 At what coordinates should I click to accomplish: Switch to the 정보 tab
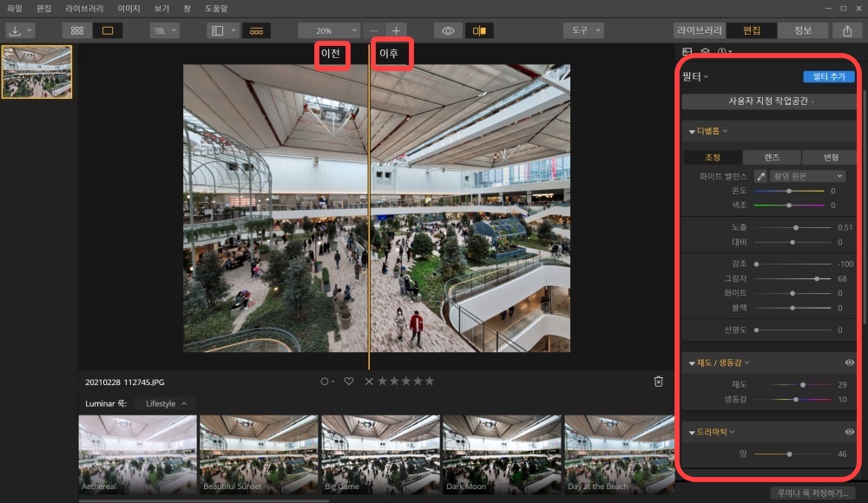802,30
